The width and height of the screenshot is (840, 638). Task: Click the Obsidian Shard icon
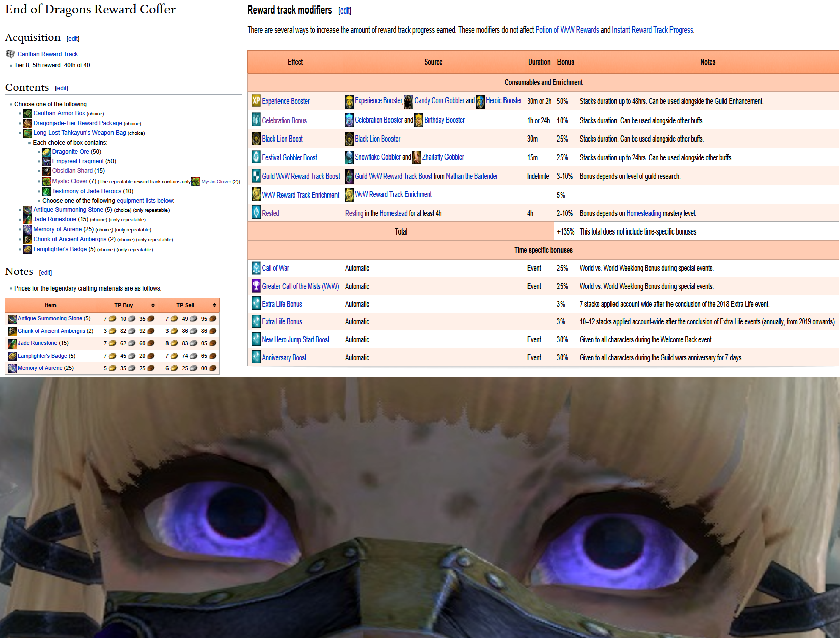click(46, 171)
